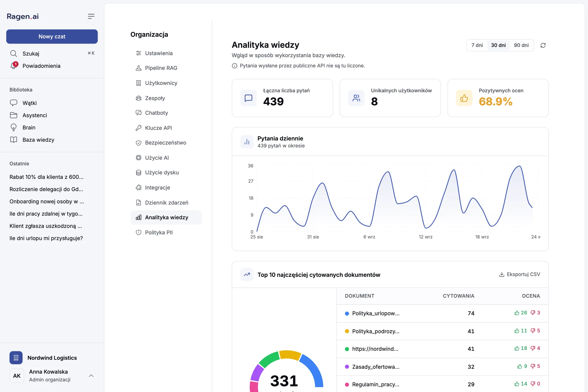Click the Polityka PII shield icon
Image resolution: width=588 pixels, height=392 pixels.
coord(138,232)
